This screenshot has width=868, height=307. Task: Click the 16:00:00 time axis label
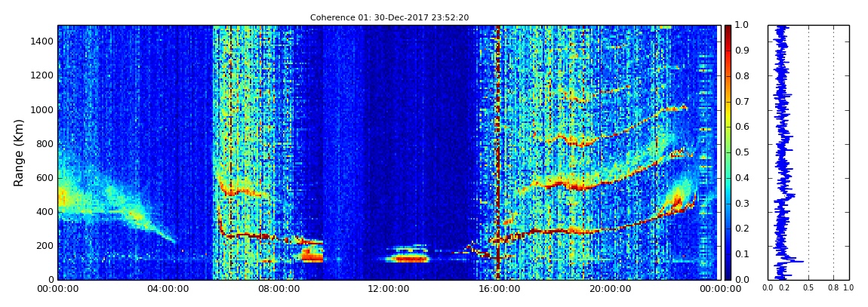click(499, 289)
